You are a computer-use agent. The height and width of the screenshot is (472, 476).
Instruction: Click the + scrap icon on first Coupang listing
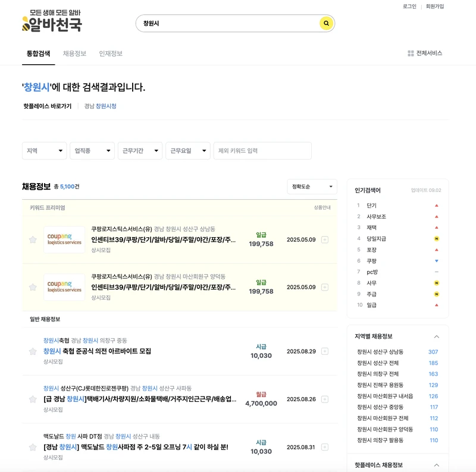click(325, 240)
